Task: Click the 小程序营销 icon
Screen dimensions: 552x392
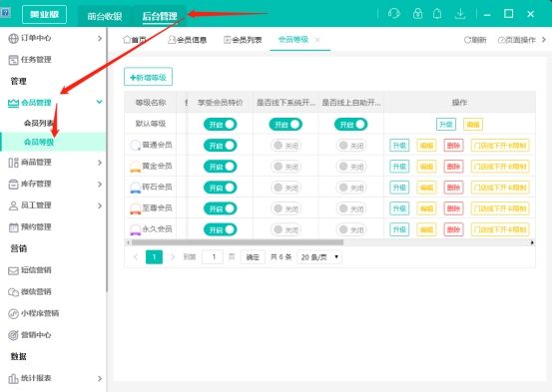Action: (13, 313)
